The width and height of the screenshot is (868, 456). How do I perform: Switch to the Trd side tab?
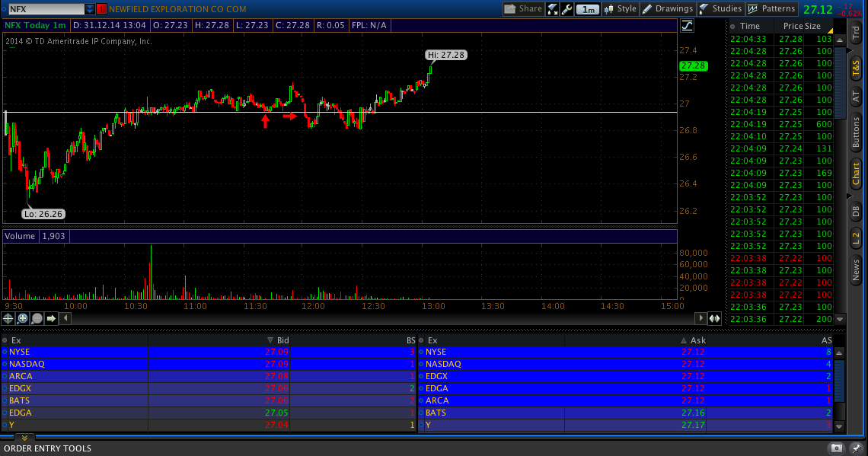tap(856, 33)
